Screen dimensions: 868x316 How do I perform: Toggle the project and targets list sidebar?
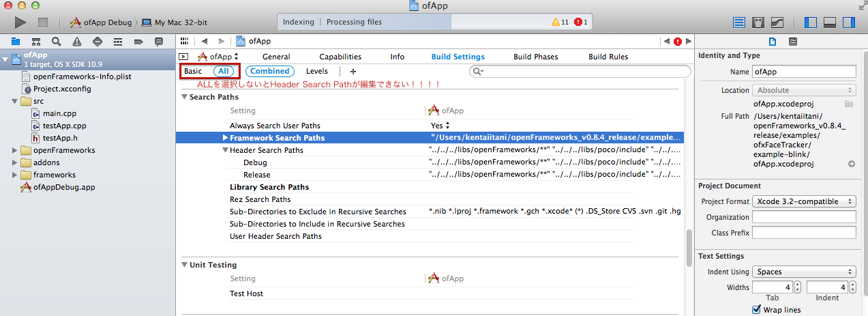click(x=183, y=57)
